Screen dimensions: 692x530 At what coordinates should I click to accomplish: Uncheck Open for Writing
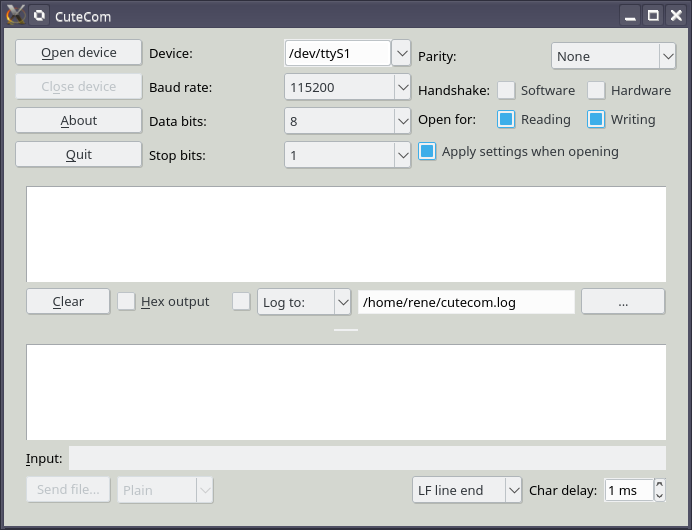click(x=596, y=119)
